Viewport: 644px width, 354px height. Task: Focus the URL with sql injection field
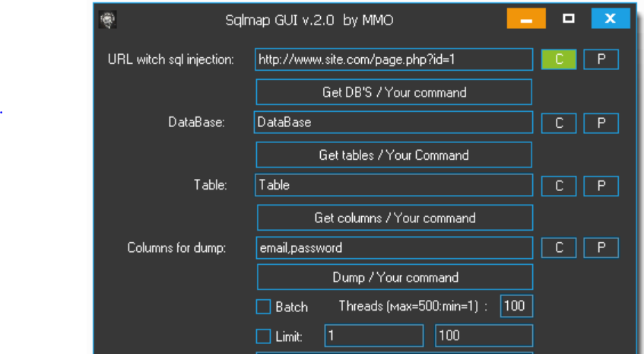point(393,60)
